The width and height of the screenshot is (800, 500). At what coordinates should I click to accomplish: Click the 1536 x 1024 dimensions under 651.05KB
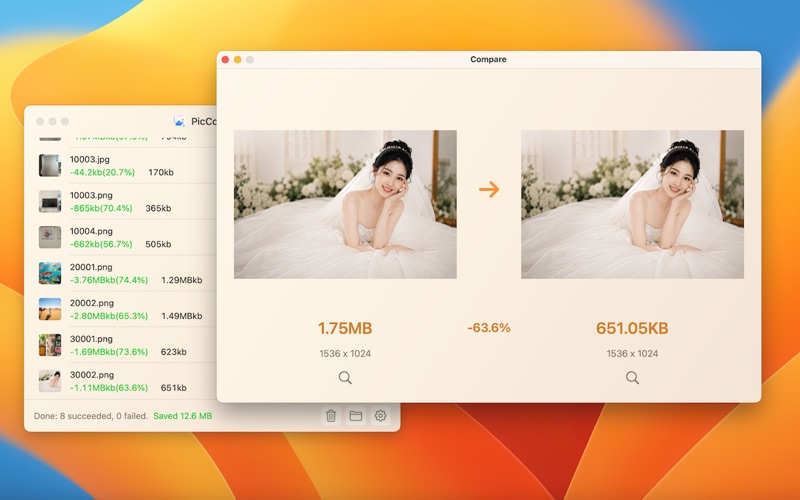pos(632,354)
